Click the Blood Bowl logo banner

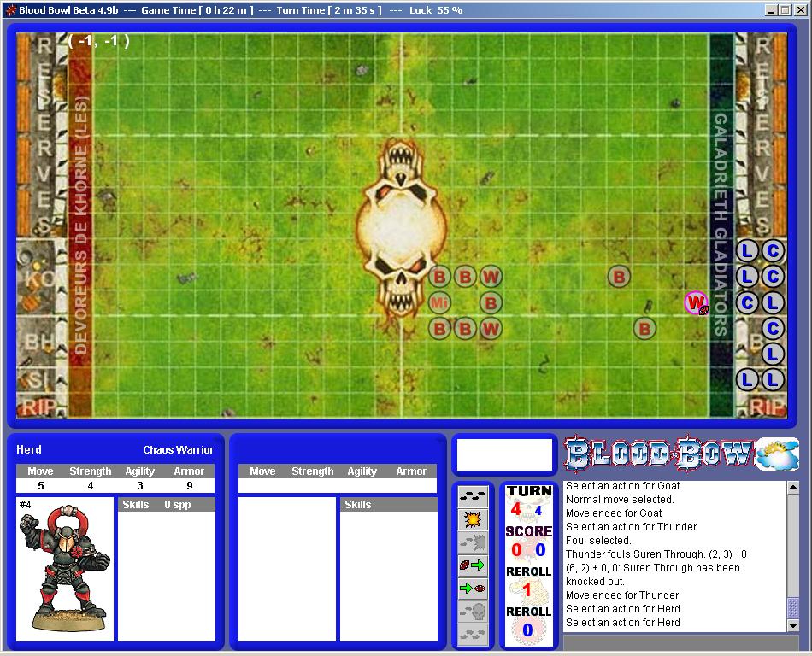click(x=659, y=454)
